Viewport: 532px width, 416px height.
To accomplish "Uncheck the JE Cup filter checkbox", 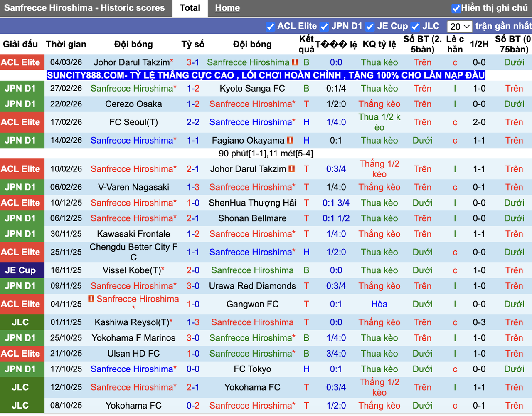I will (370, 27).
